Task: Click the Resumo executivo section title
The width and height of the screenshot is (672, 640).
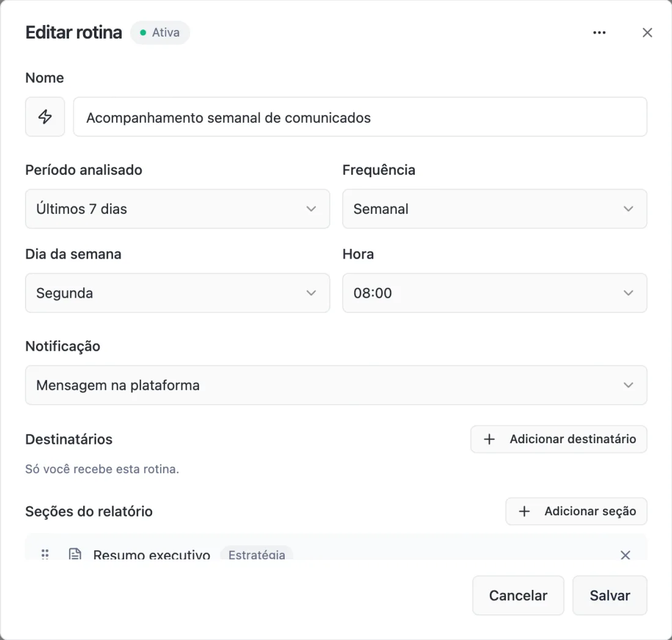Action: [152, 554]
